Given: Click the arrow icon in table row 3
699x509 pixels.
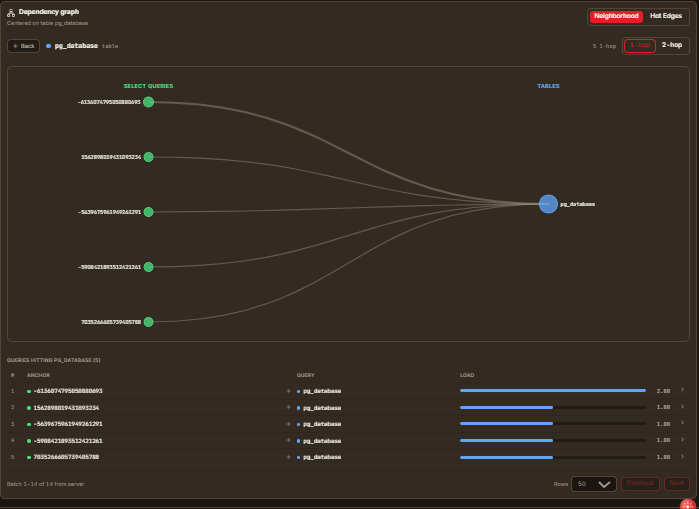Looking at the screenshot, I should click(288, 424).
